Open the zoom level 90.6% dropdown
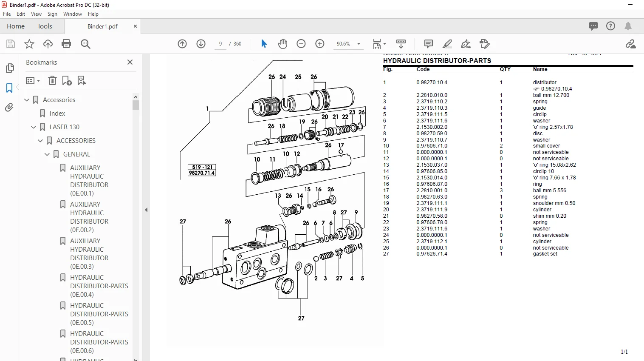The height and width of the screenshot is (361, 644). (x=359, y=44)
